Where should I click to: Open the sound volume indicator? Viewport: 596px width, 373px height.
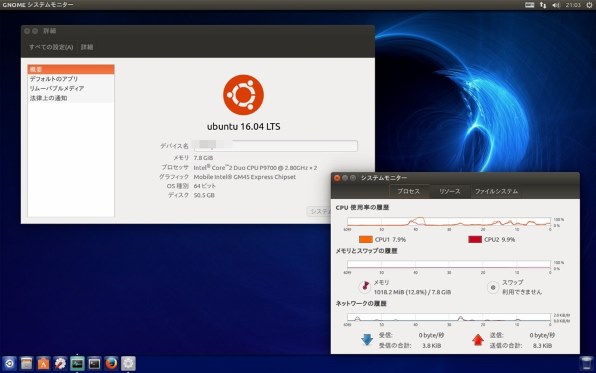point(556,5)
